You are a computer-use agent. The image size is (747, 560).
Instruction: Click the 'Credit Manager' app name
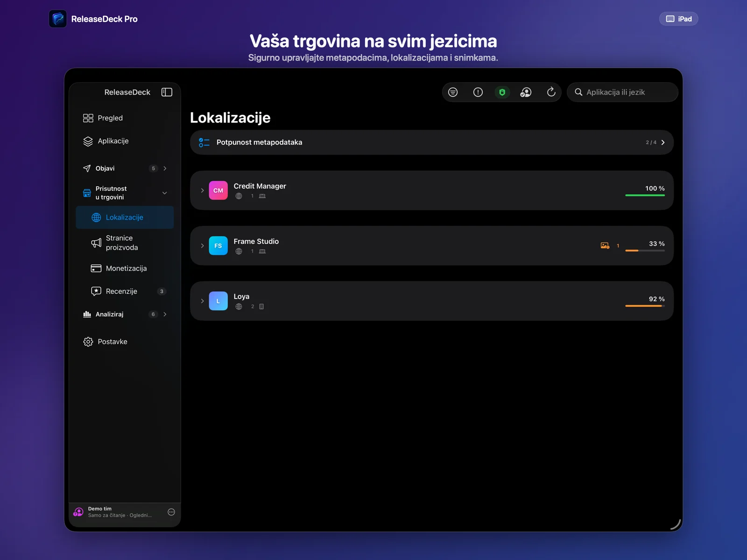point(260,186)
